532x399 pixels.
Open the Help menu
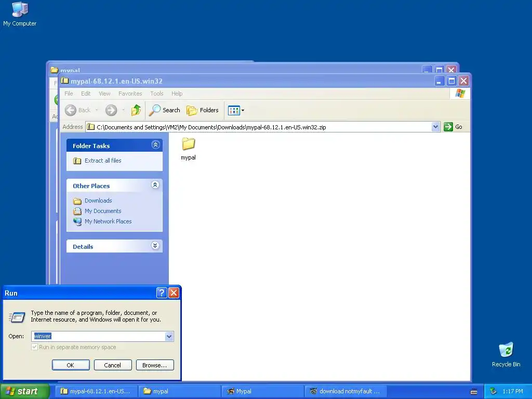(x=177, y=94)
